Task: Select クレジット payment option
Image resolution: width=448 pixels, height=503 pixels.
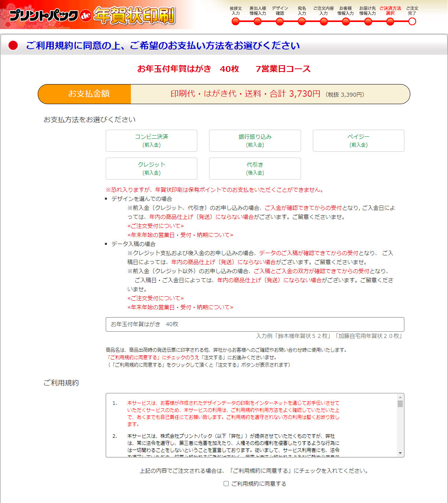Action: pos(151,169)
